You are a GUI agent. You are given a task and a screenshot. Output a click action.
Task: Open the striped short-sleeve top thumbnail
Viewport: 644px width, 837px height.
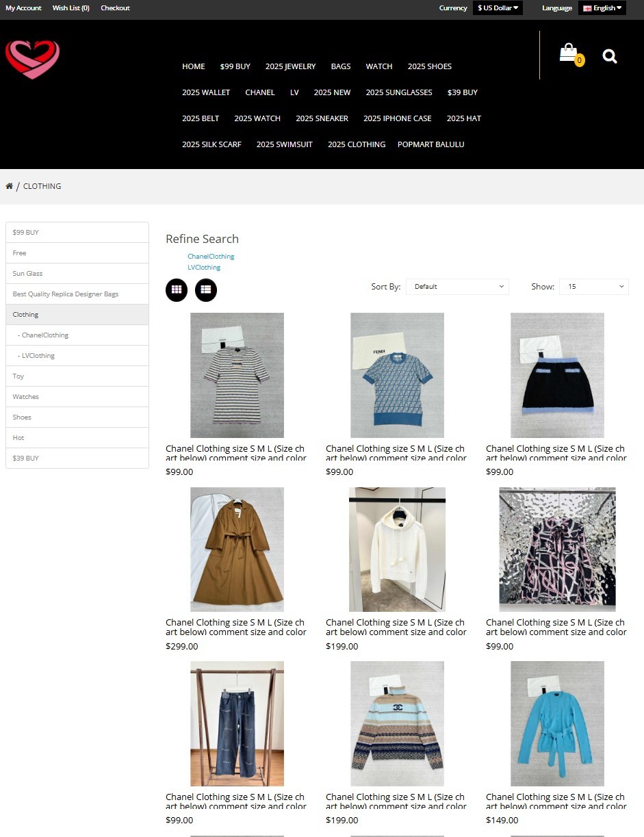pyautogui.click(x=237, y=375)
